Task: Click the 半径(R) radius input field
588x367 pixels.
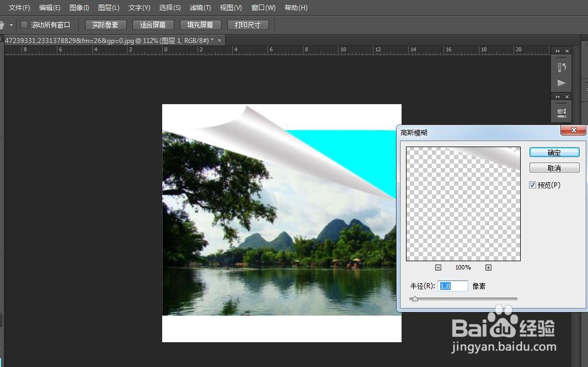Action: click(x=453, y=286)
